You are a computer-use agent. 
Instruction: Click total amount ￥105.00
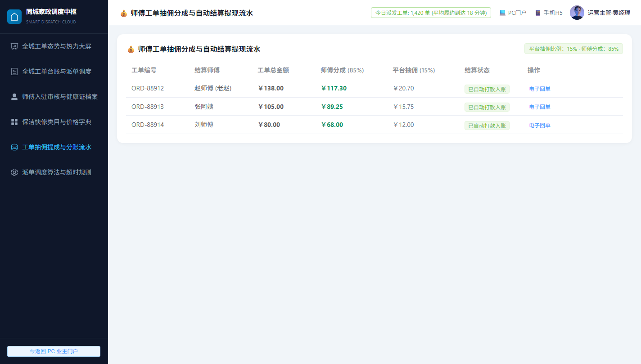pyautogui.click(x=271, y=107)
